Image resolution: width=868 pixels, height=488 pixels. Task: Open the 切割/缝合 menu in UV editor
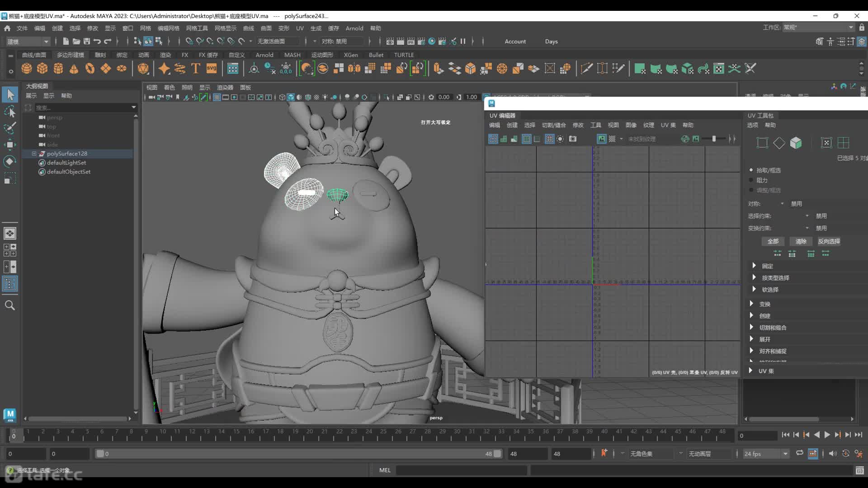click(x=554, y=125)
